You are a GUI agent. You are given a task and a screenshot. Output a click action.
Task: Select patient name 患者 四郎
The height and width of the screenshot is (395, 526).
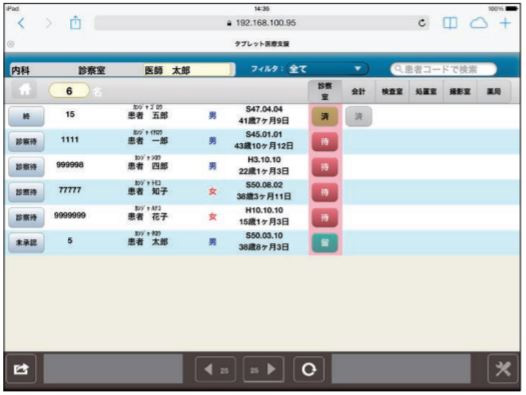(148, 166)
